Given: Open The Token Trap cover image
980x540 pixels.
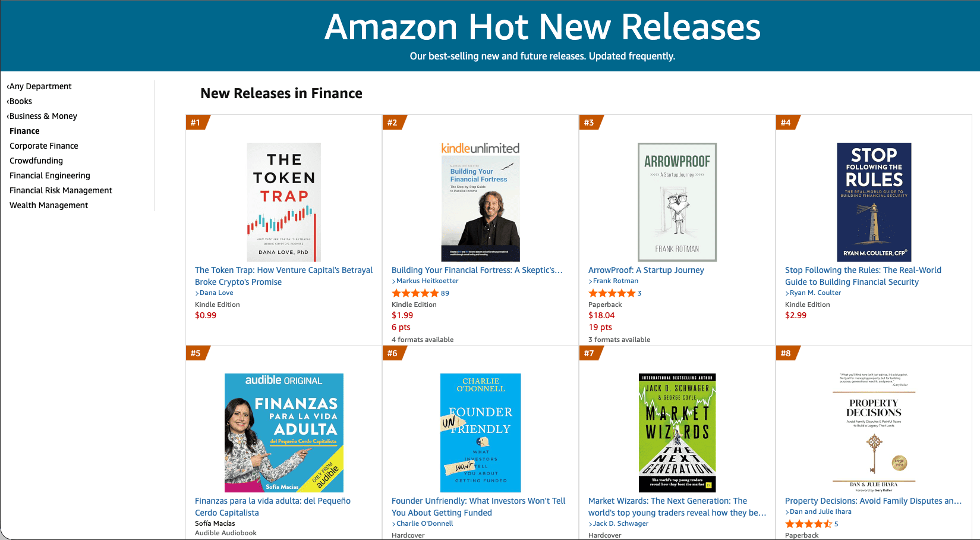Looking at the screenshot, I should [x=283, y=202].
